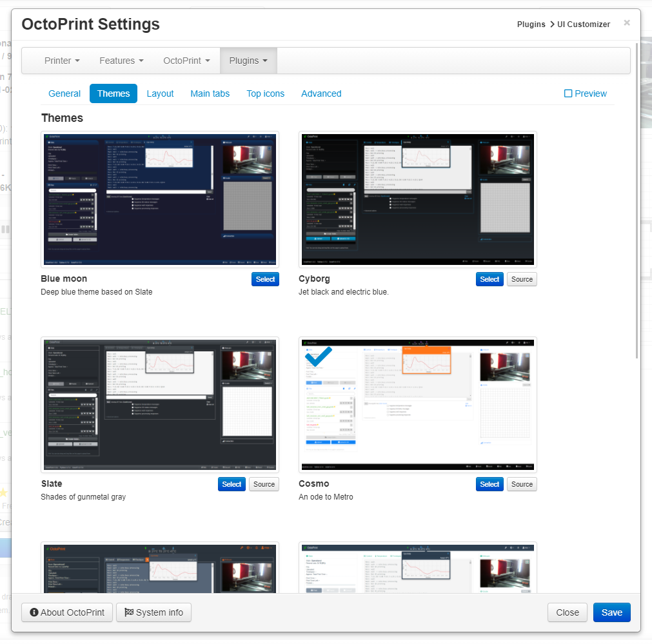This screenshot has height=644, width=652.
Task: Save the settings
Action: [611, 612]
